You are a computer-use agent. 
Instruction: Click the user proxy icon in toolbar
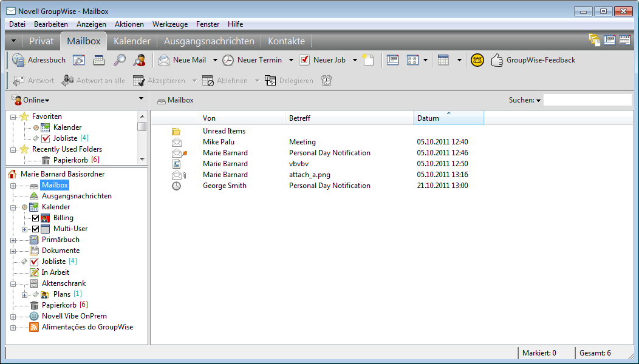139,60
